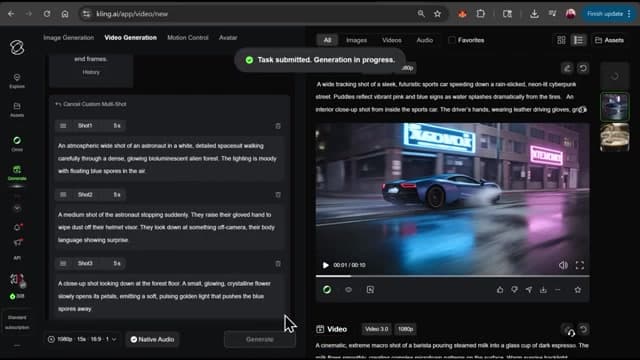
Task: Change Shot1 duration 5s
Action: click(117, 126)
